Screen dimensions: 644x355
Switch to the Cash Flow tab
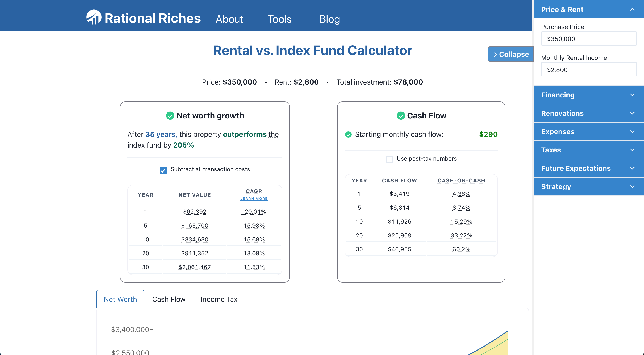(x=169, y=299)
